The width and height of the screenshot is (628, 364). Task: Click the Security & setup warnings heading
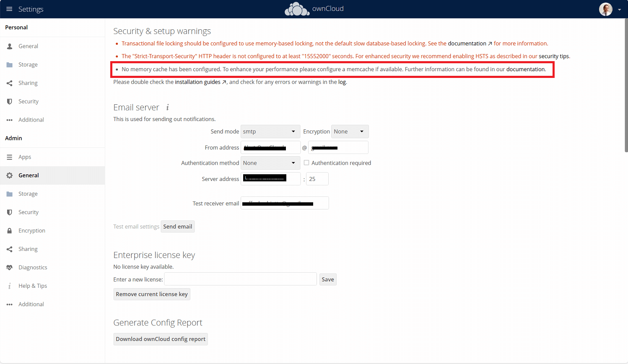click(162, 31)
